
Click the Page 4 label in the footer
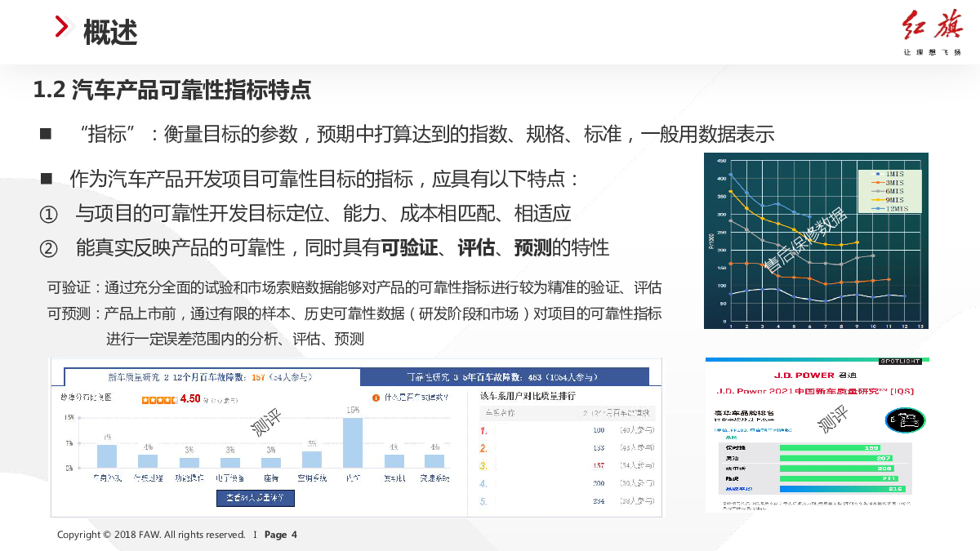click(x=281, y=535)
